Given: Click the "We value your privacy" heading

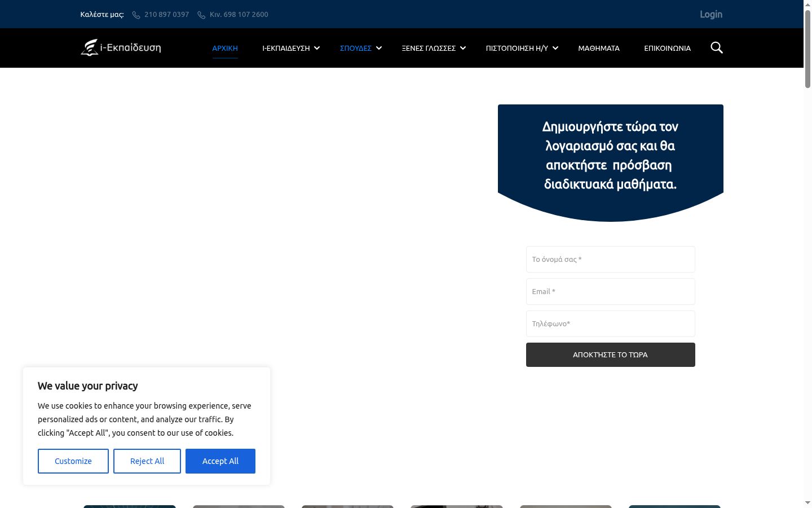Looking at the screenshot, I should point(88,386).
